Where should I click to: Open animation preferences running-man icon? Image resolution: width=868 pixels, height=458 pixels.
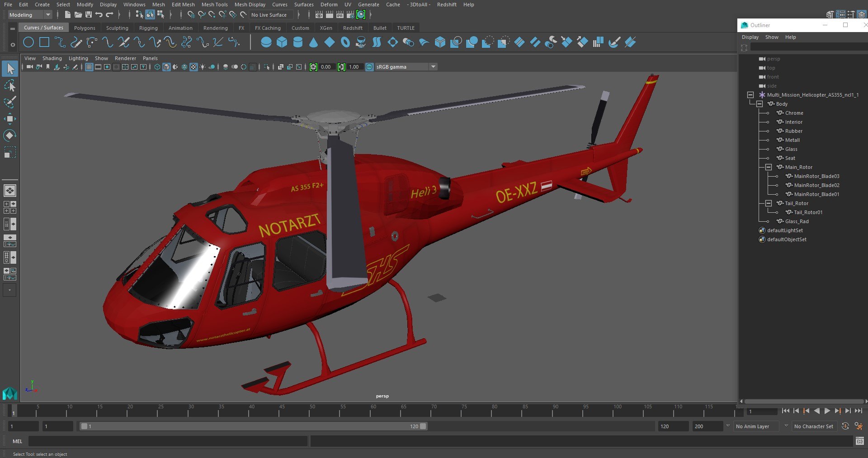click(859, 426)
